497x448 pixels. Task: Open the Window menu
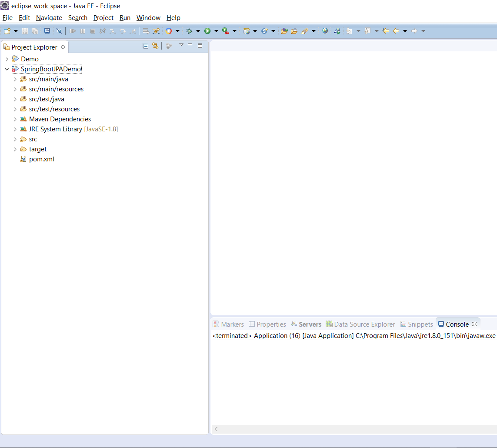pyautogui.click(x=148, y=18)
